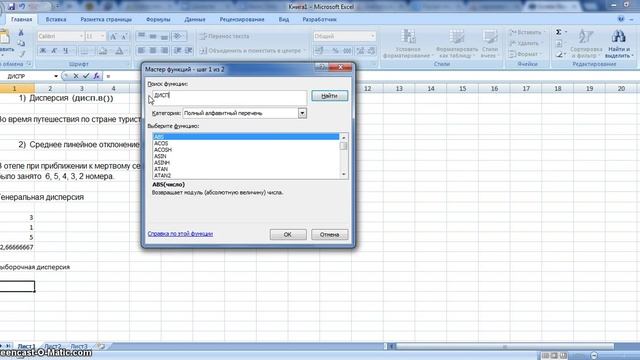
Task: Click the Borders icon
Action: pos(84,51)
